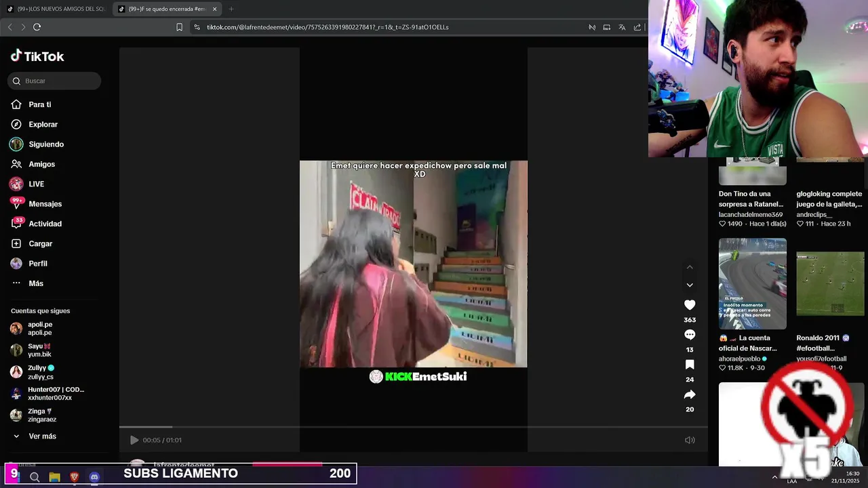Share video with arrow icon

pos(690,394)
